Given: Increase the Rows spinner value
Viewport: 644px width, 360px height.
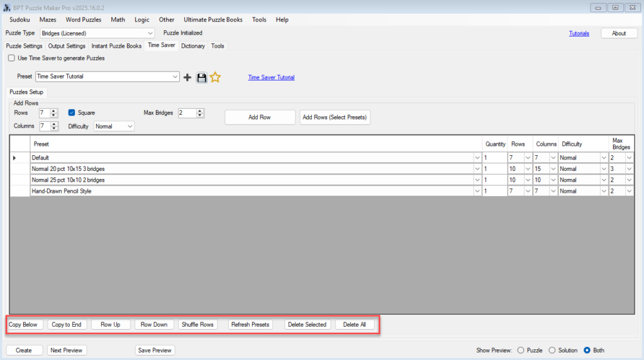Looking at the screenshot, I should [x=53, y=111].
